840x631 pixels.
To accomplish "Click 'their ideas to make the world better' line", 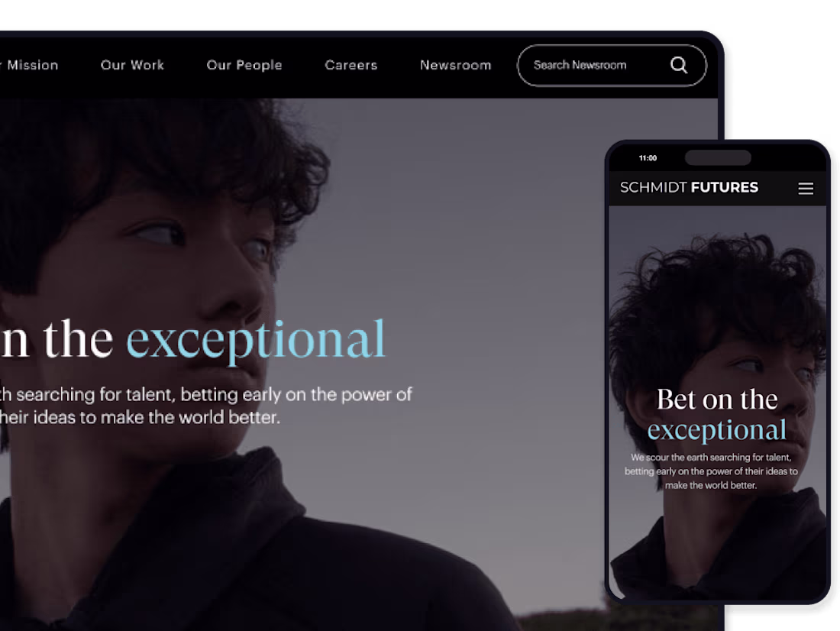I will 140,417.
